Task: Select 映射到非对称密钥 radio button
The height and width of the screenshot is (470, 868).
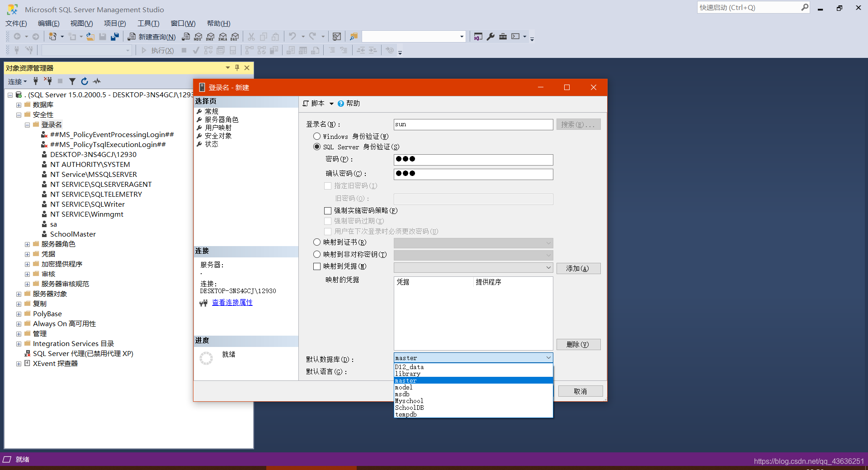Action: click(317, 254)
